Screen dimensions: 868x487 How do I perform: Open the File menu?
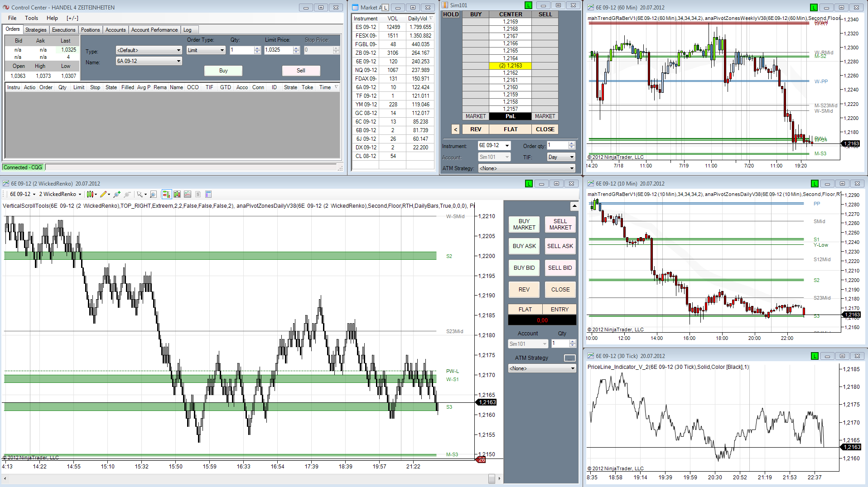[x=12, y=18]
